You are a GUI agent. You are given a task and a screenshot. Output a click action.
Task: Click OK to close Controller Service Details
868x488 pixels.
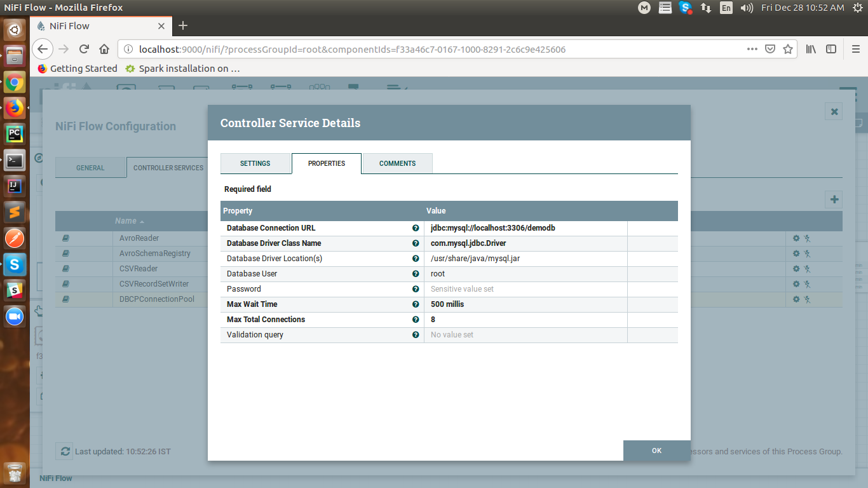pyautogui.click(x=656, y=451)
